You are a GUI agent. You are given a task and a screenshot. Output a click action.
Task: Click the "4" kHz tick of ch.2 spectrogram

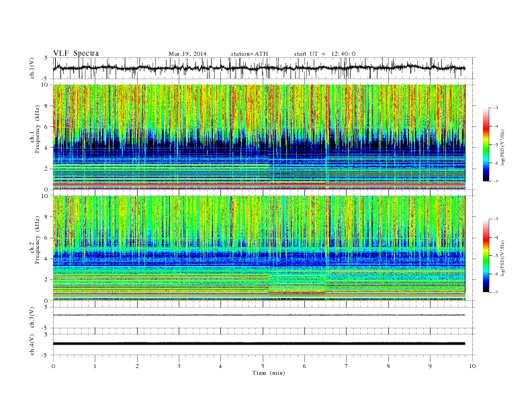(47, 259)
